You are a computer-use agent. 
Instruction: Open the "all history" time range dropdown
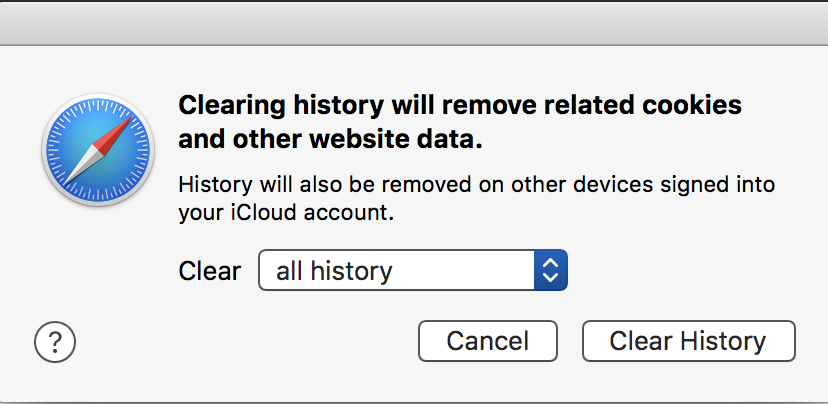412,270
